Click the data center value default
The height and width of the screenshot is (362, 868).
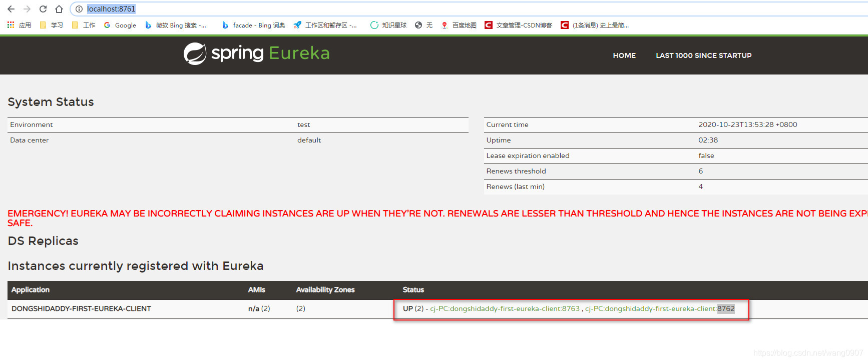click(309, 140)
